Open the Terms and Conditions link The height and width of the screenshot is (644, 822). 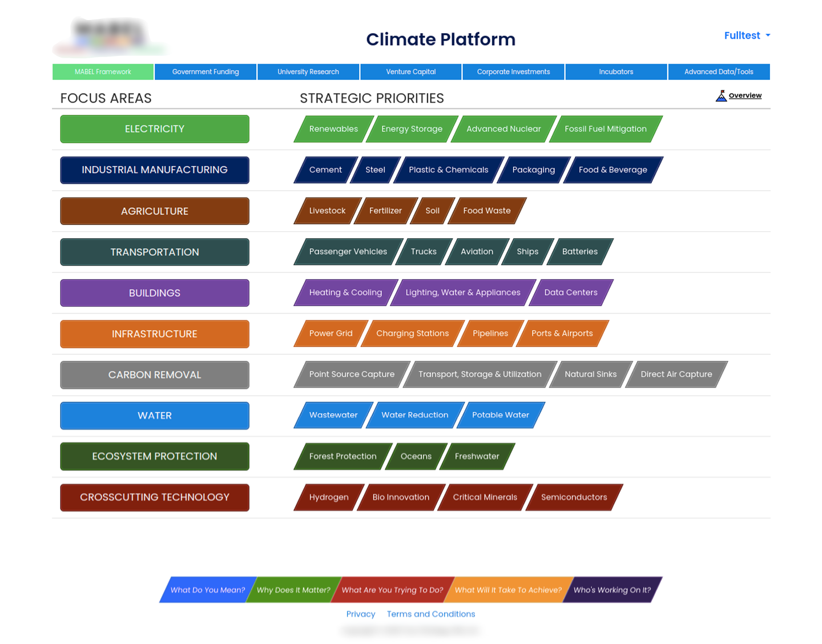click(431, 614)
